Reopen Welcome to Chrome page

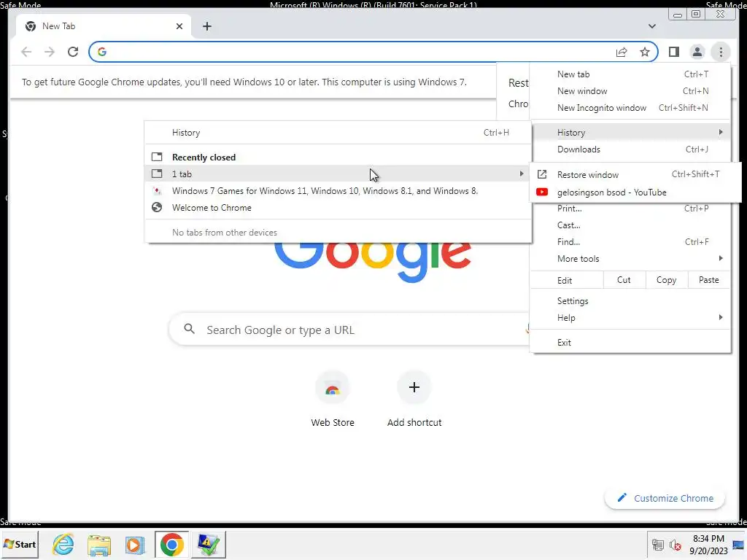click(x=338, y=208)
